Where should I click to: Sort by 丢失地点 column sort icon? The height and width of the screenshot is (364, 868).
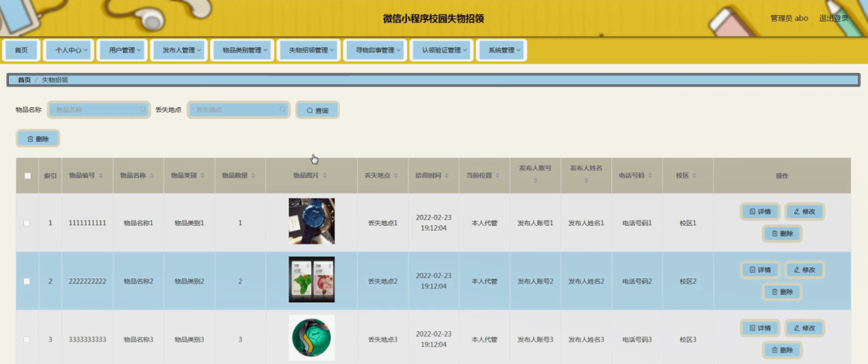(x=396, y=176)
